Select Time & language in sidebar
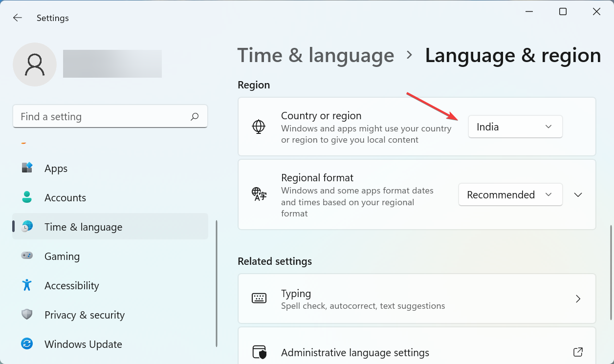This screenshot has width=614, height=364. [83, 227]
